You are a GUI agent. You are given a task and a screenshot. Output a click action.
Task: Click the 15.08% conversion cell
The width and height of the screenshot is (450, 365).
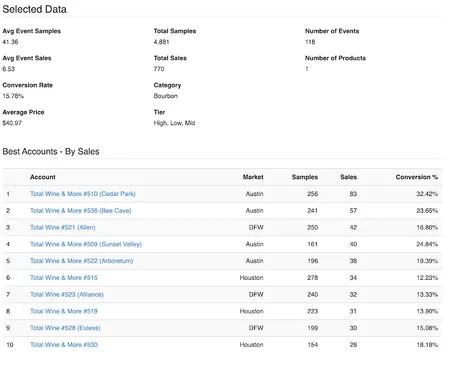pos(427,328)
